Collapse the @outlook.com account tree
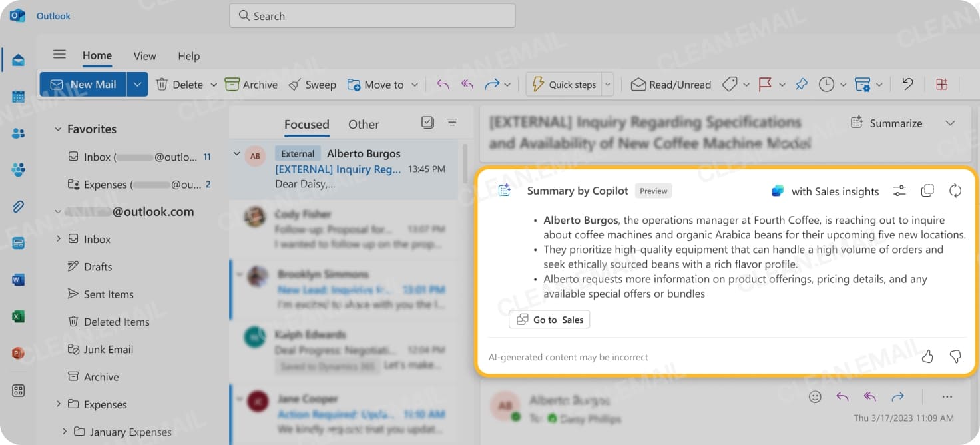Image resolution: width=980 pixels, height=445 pixels. coord(58,212)
